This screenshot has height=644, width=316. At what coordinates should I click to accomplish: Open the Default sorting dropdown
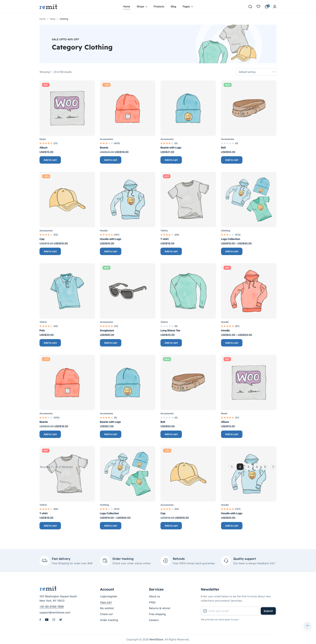(x=256, y=72)
